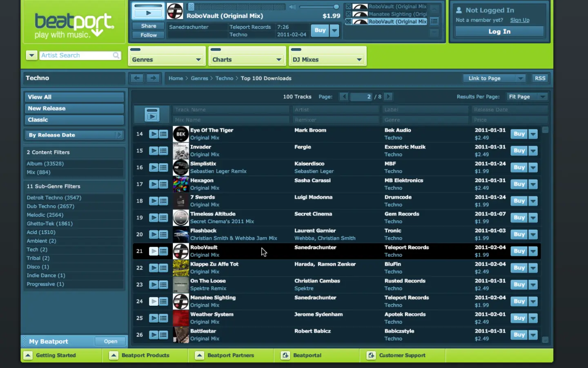Queue the Flashback track

point(163,235)
